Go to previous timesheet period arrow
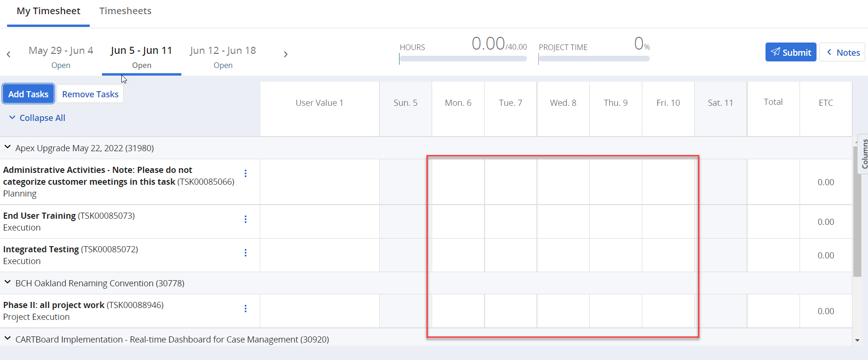The image size is (868, 360). click(x=9, y=54)
